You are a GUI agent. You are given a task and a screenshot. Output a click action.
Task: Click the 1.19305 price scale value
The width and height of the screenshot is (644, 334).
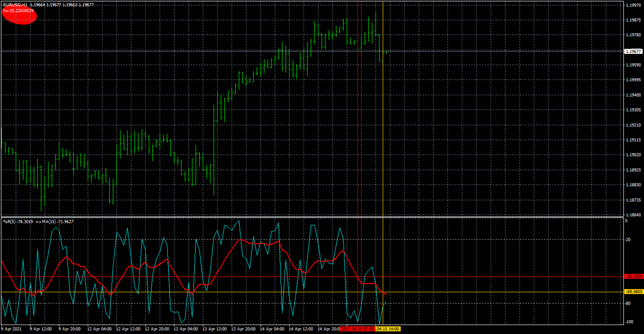click(x=633, y=110)
